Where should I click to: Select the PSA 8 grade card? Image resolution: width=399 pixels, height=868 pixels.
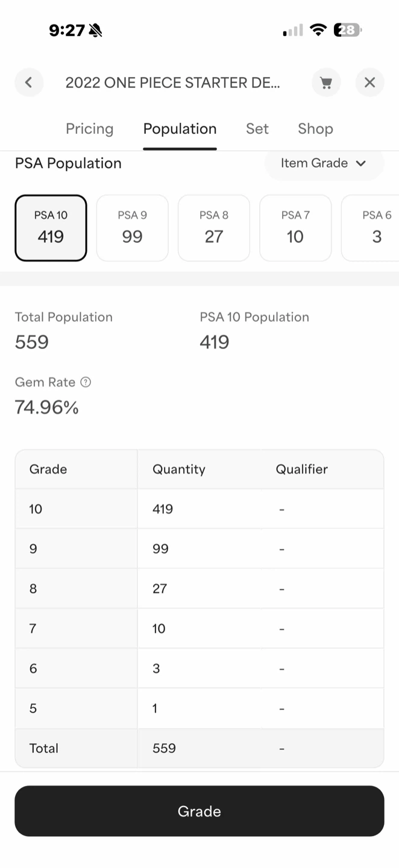tap(214, 228)
